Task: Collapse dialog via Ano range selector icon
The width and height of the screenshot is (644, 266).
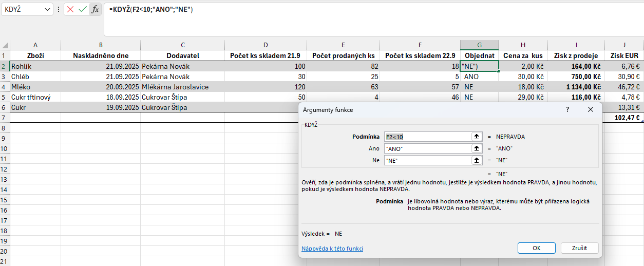Action: 477,148
